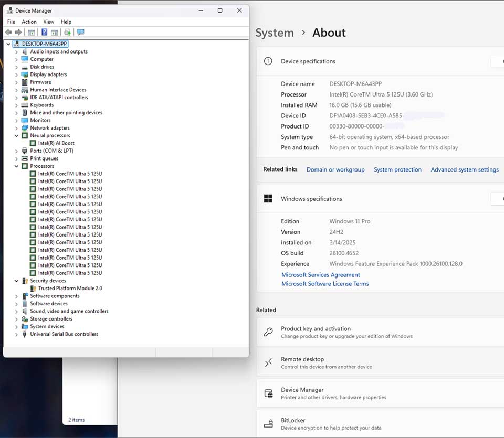
Task: Open the Action menu
Action: 29,22
